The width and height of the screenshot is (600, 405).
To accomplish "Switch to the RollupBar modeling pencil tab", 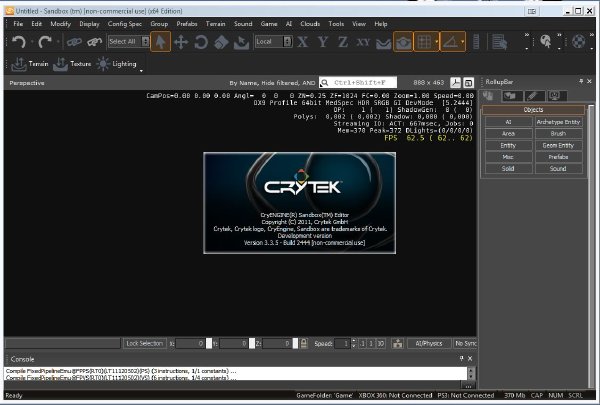I will click(532, 96).
